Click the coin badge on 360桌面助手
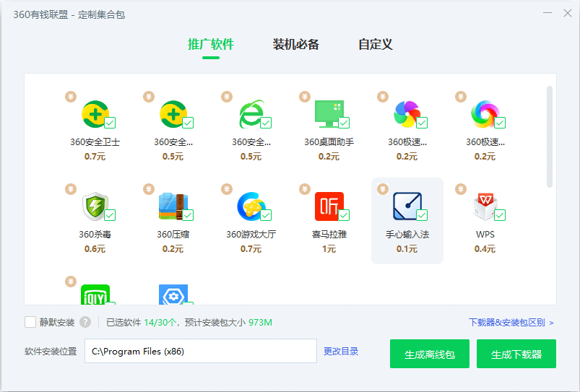This screenshot has height=392, width=580. click(x=305, y=97)
